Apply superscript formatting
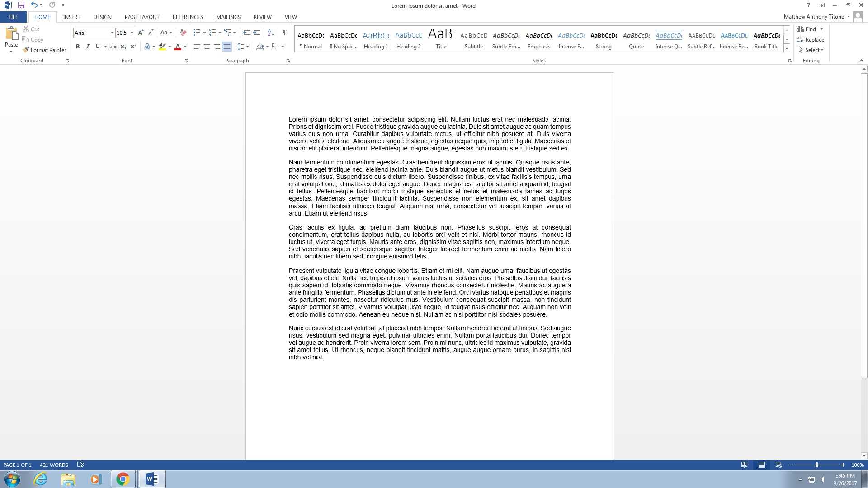This screenshot has width=868, height=488. coord(133,47)
